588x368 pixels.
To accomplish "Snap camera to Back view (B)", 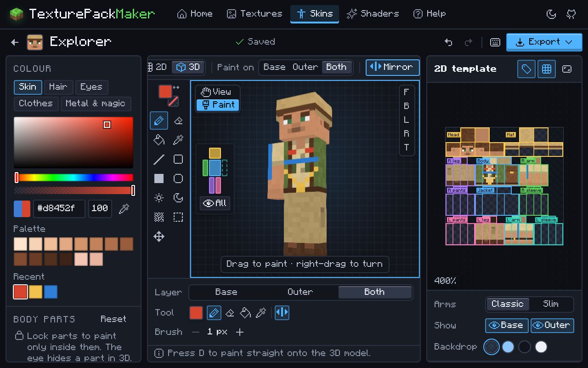I will click(x=407, y=106).
